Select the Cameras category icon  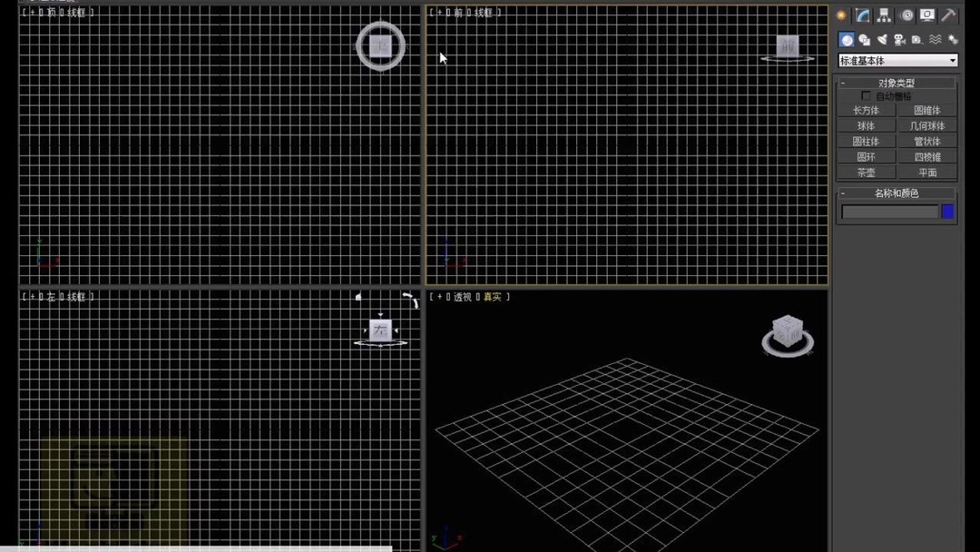pos(899,39)
